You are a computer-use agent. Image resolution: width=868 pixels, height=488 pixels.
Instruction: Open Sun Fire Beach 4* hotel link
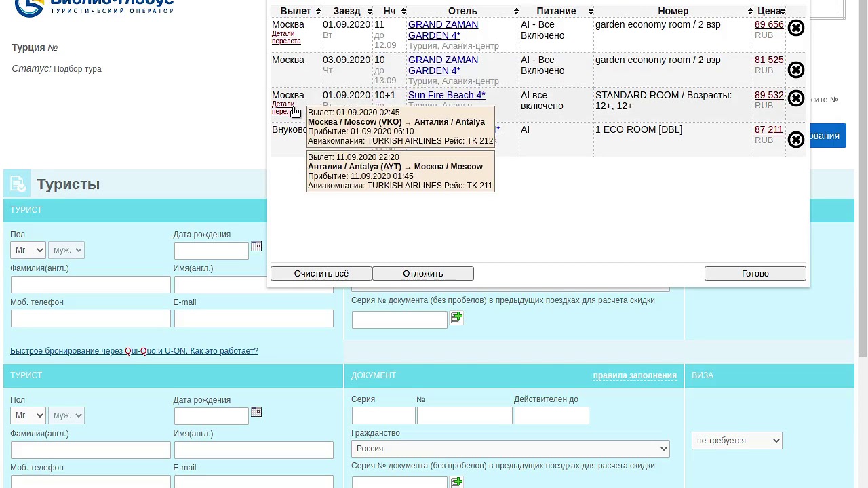pos(447,95)
